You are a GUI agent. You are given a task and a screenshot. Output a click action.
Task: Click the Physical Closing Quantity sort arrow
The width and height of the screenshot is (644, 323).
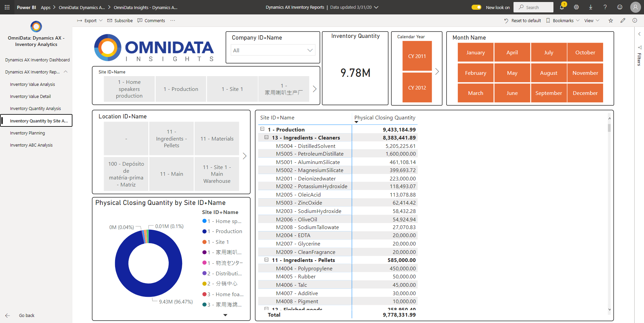pos(356,122)
